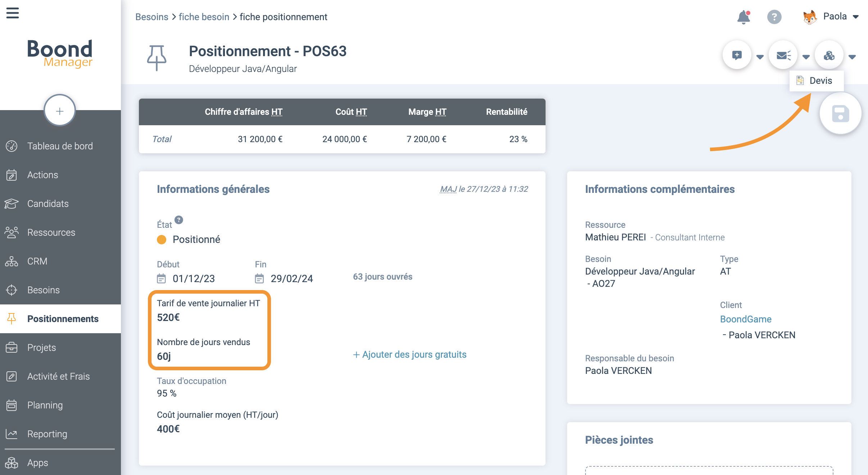Go to Reporting in the sidebar
The image size is (868, 475).
pyautogui.click(x=47, y=434)
